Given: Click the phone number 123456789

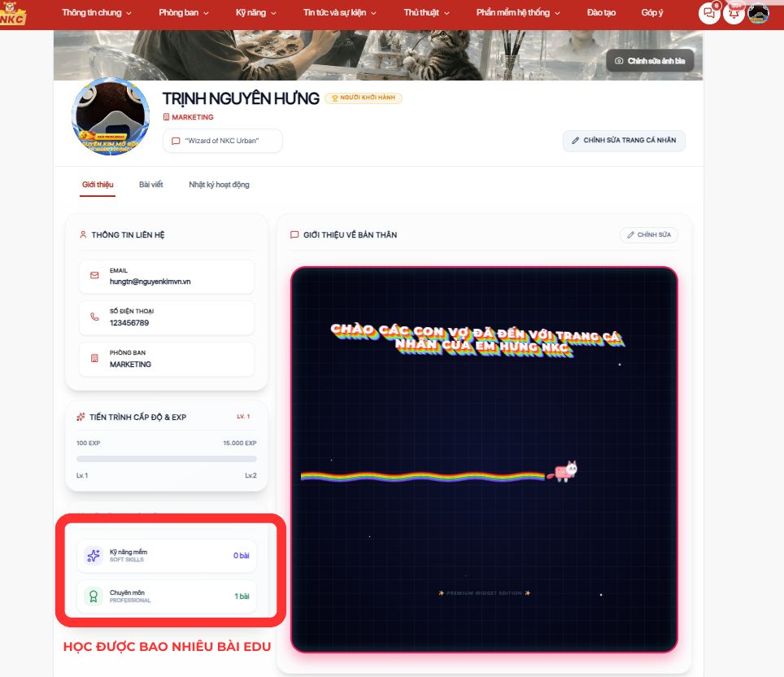Looking at the screenshot, I should 129,323.
